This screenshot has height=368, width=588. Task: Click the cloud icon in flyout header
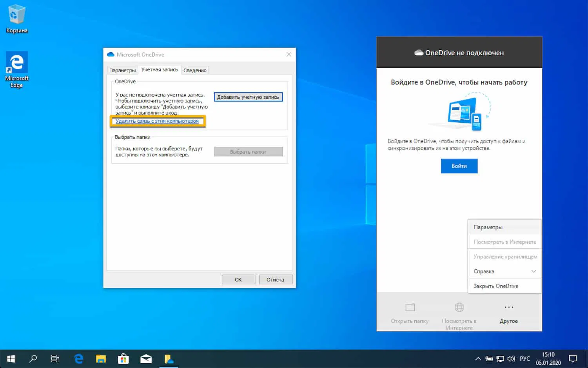coord(419,53)
